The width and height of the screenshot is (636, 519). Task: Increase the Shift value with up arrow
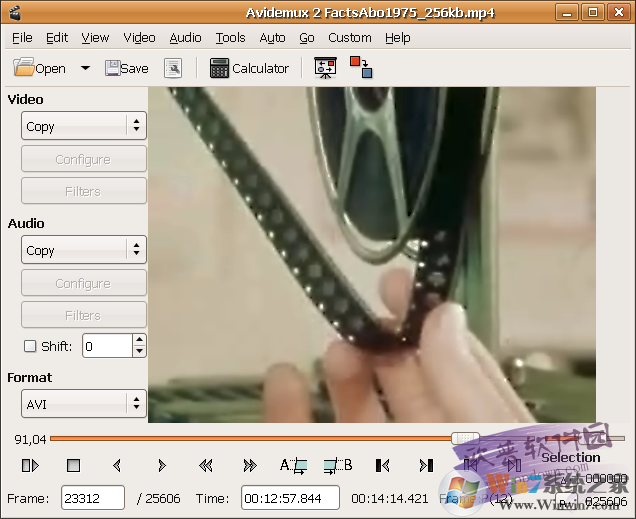pos(139,340)
